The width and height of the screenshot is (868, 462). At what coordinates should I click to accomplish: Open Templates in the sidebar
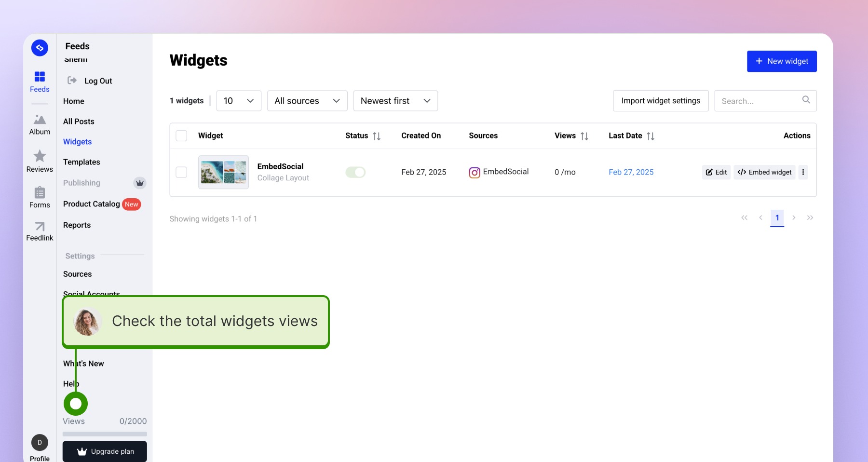point(81,162)
